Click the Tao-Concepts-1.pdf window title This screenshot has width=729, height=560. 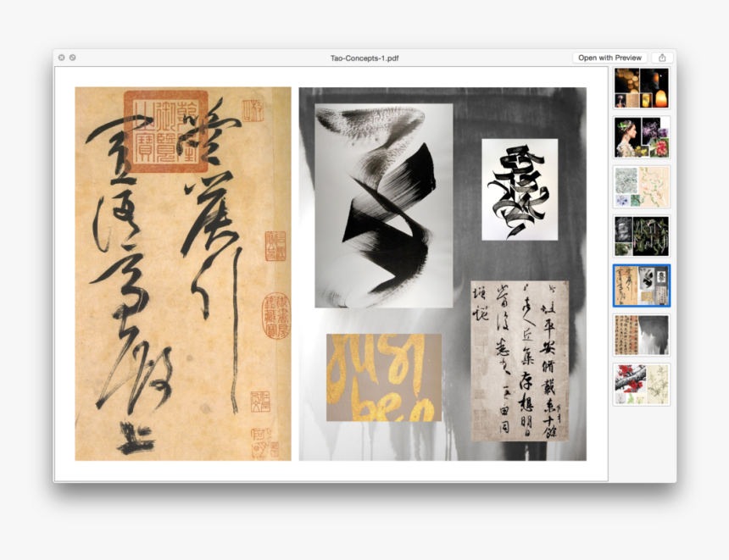[364, 58]
